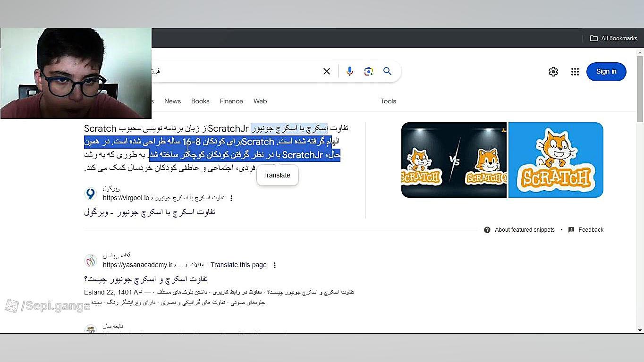Click the Feedback flag icon
This screenshot has height=362, width=644.
click(571, 230)
